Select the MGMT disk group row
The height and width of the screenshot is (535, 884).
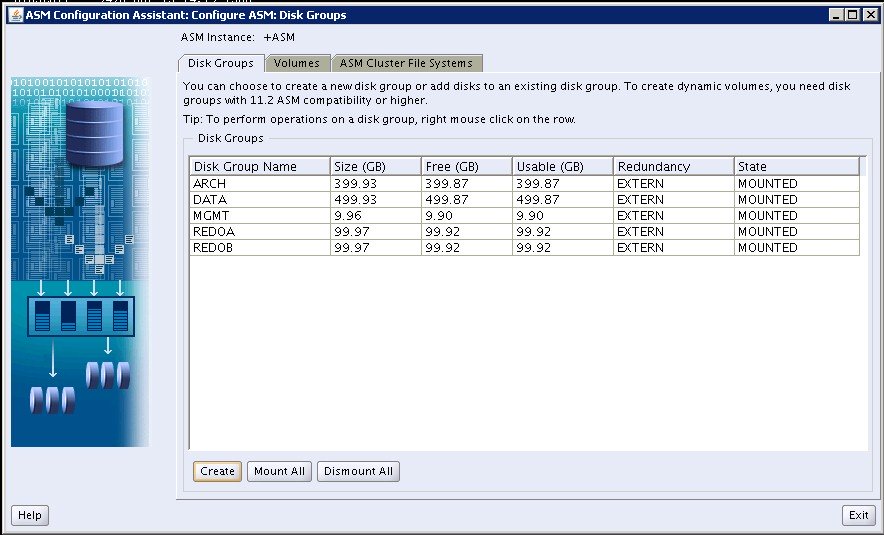pyautogui.click(x=524, y=216)
